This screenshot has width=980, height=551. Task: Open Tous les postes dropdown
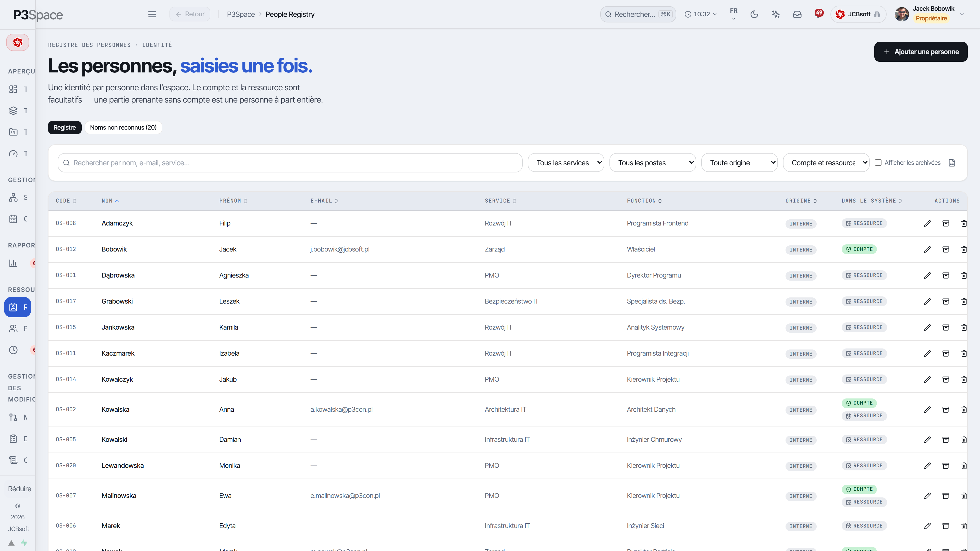tap(653, 163)
